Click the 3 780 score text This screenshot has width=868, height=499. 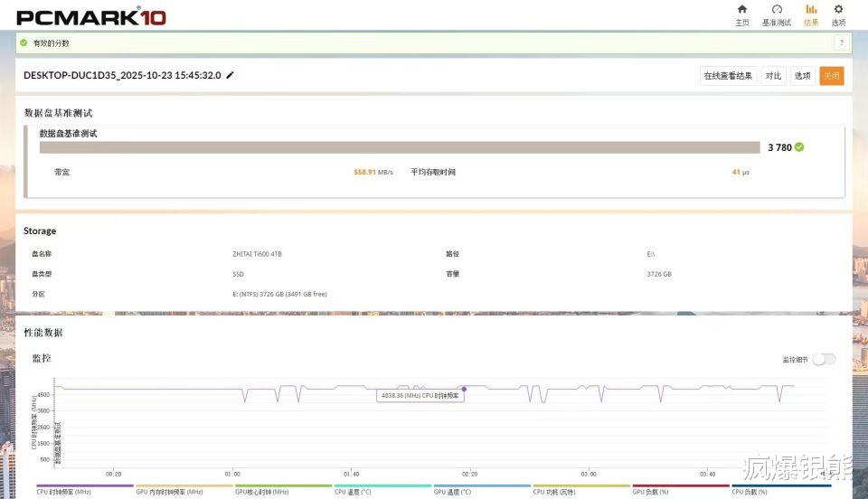click(779, 147)
